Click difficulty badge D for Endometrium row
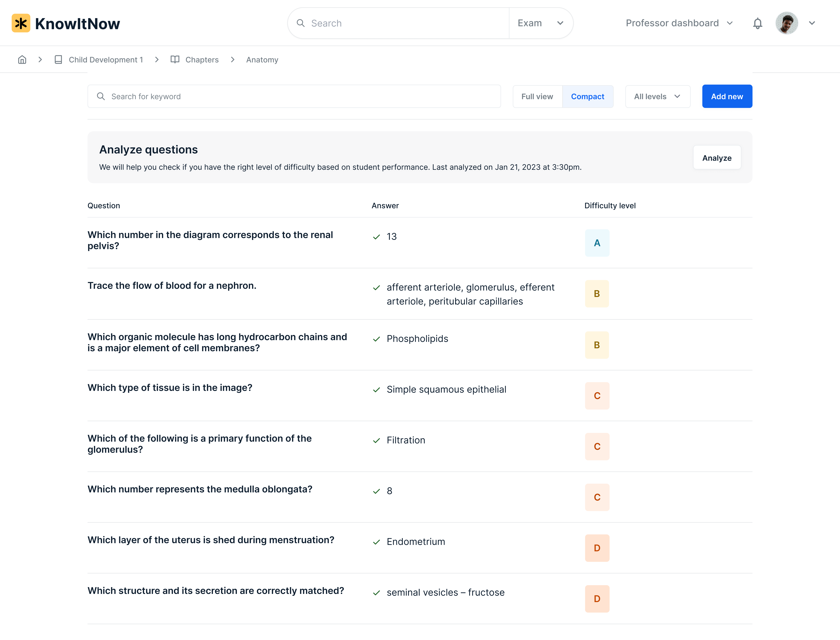The width and height of the screenshot is (840, 640). pyautogui.click(x=597, y=548)
